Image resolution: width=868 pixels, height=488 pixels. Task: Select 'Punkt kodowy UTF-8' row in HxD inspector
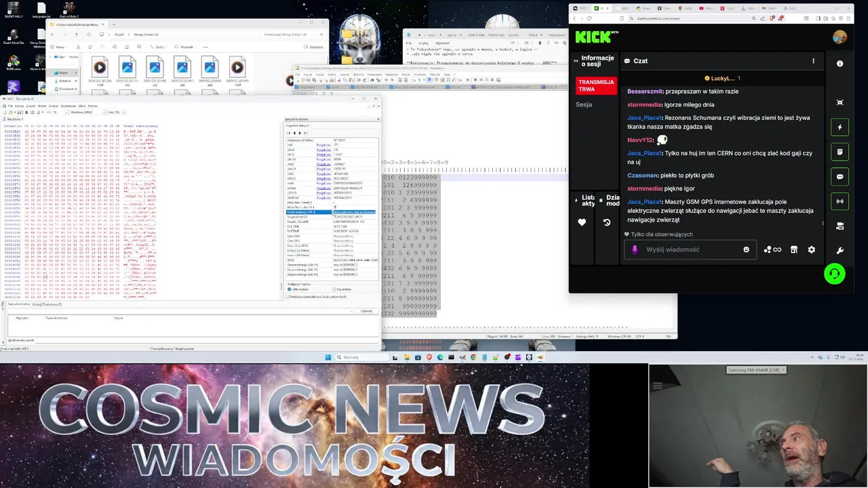[x=331, y=212]
